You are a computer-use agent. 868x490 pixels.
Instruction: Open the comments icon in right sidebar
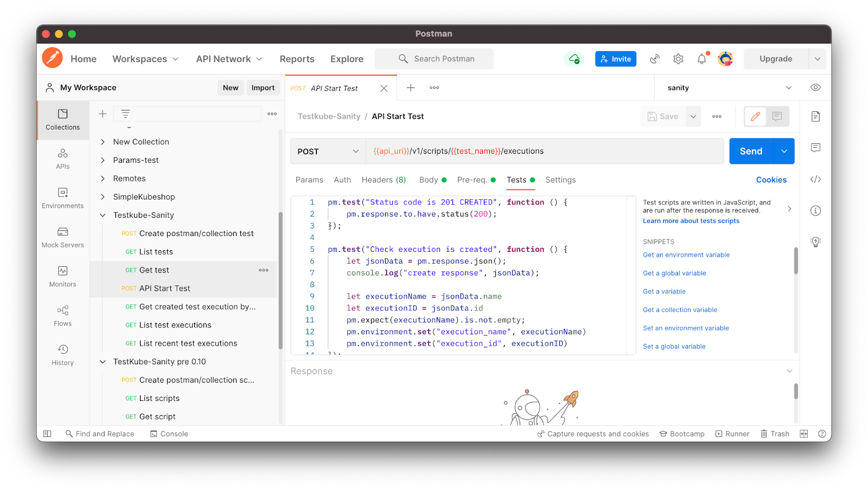pyautogui.click(x=815, y=148)
